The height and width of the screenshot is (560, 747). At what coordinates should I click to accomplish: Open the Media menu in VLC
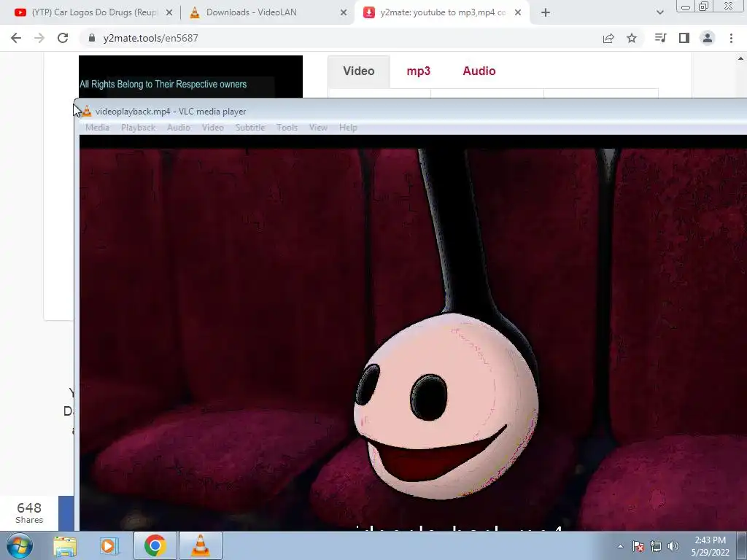[x=97, y=128]
